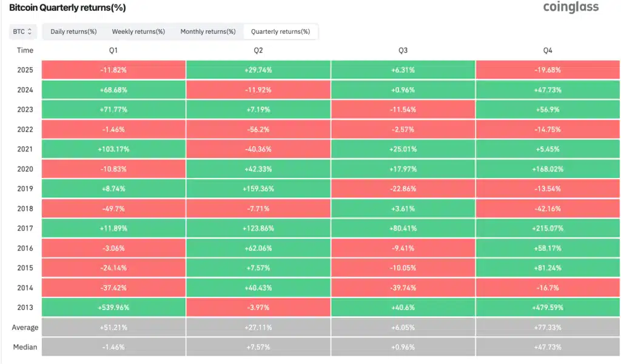Click the coinglass logo

click(571, 8)
